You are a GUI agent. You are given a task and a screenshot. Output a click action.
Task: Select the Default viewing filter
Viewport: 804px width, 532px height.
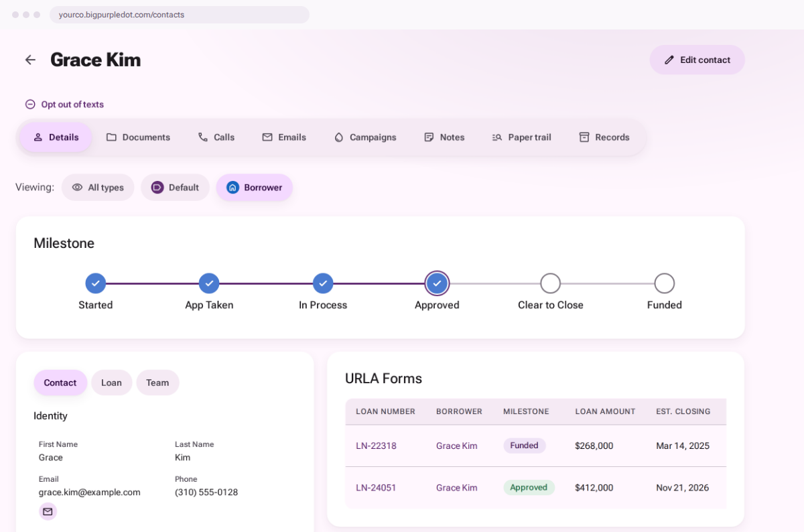[x=175, y=188]
